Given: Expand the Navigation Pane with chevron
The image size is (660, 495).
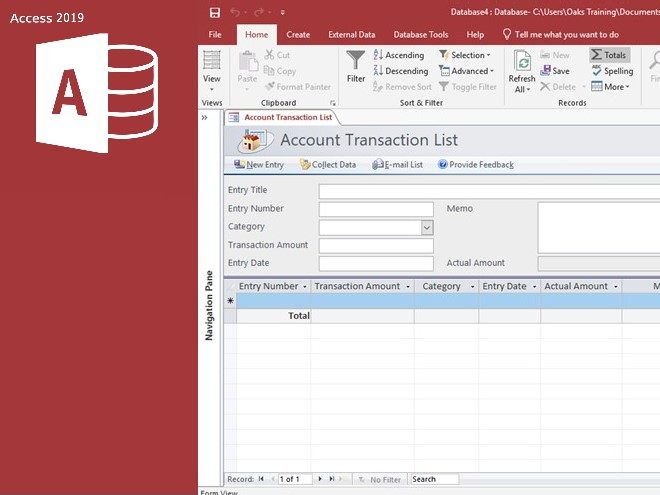Looking at the screenshot, I should coord(204,117).
